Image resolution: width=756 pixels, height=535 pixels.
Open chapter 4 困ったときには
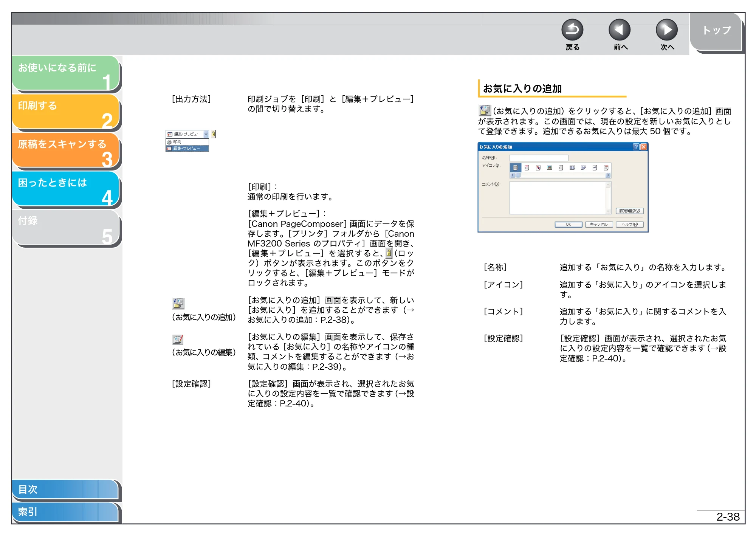point(66,189)
